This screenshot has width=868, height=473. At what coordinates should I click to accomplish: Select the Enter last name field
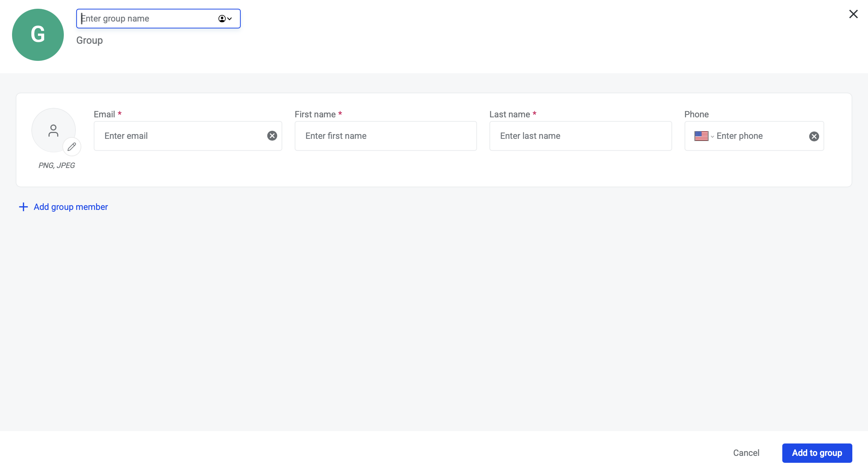pos(580,136)
